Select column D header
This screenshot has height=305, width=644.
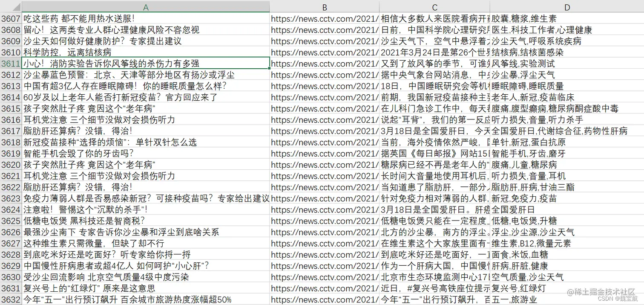coord(567,7)
